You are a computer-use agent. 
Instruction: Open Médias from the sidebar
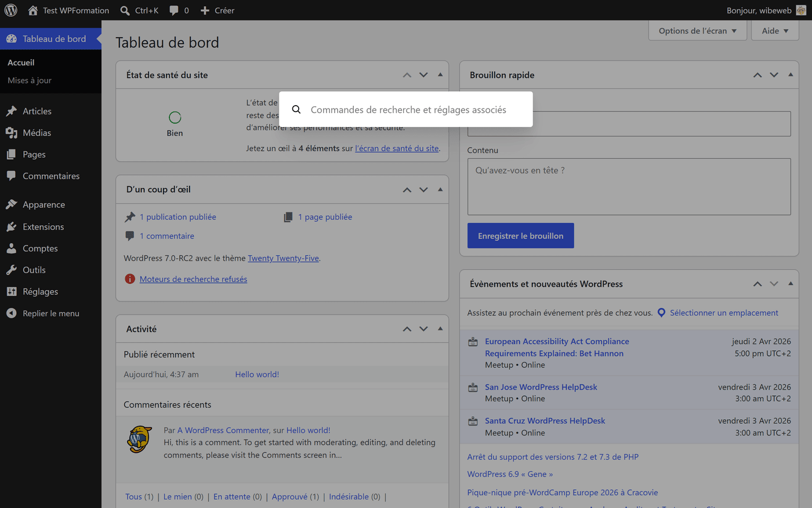[x=37, y=133]
